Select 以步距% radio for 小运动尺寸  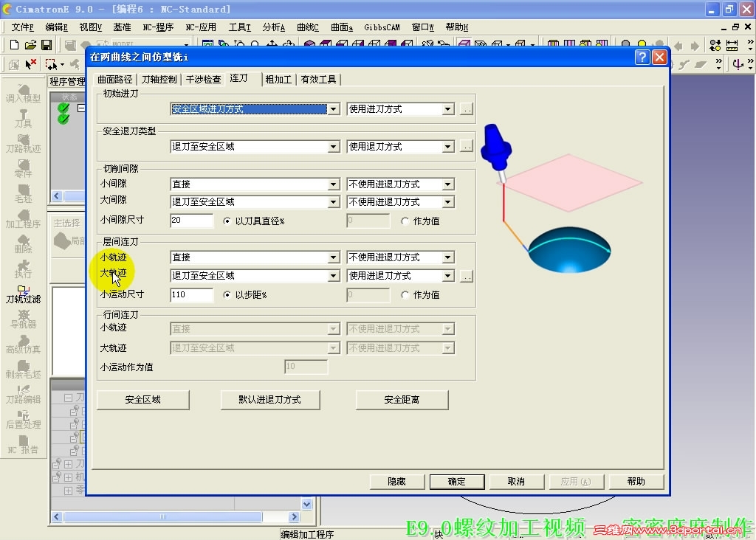pyautogui.click(x=227, y=295)
